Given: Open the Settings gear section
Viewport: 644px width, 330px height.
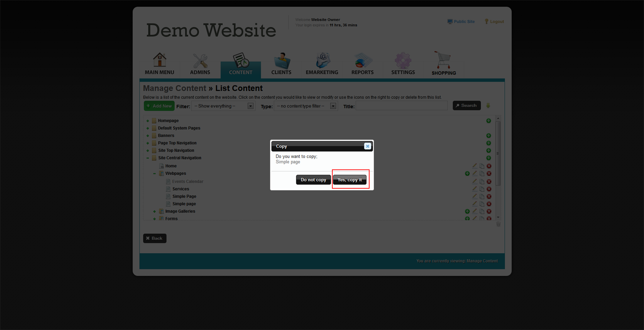Looking at the screenshot, I should [x=403, y=64].
